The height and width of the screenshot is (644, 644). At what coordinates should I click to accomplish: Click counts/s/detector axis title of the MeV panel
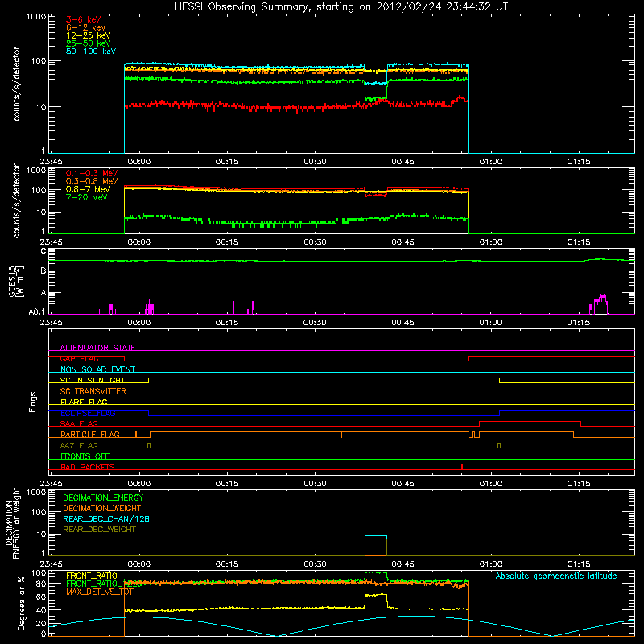(x=16, y=200)
